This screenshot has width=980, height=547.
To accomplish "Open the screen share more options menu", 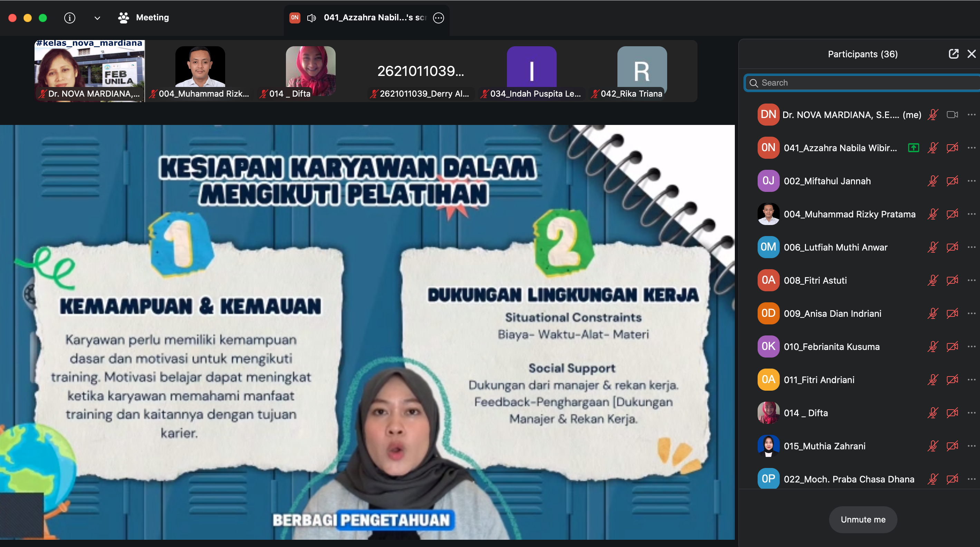I will click(x=438, y=18).
